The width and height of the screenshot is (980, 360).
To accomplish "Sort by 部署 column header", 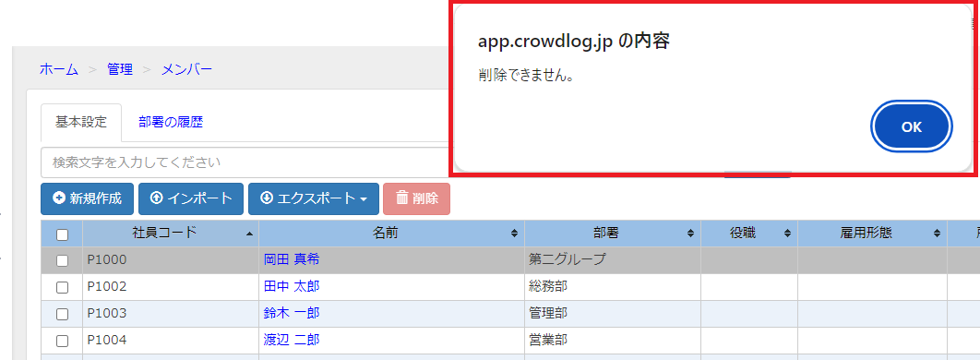I will click(x=613, y=234).
